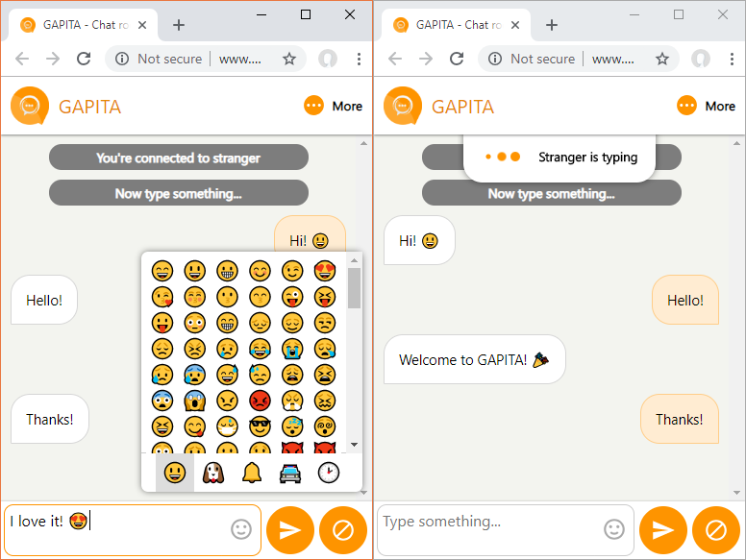Open emoji picker smiley in right input box
The width and height of the screenshot is (746, 560).
pos(614,529)
